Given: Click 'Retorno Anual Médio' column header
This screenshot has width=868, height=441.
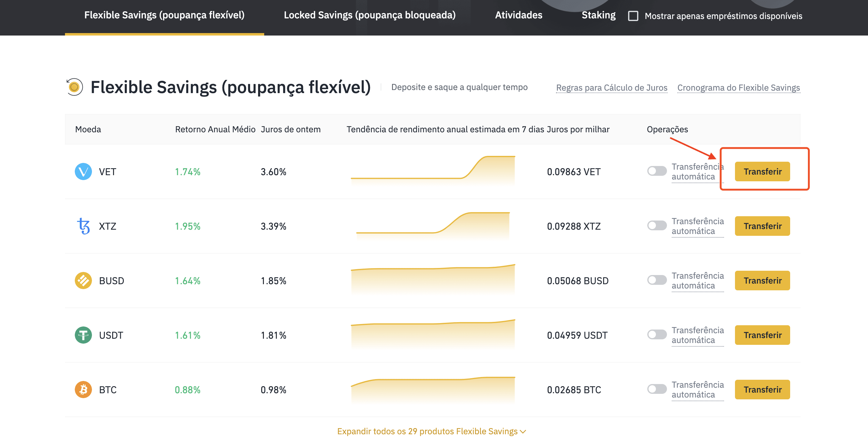Looking at the screenshot, I should click(215, 130).
